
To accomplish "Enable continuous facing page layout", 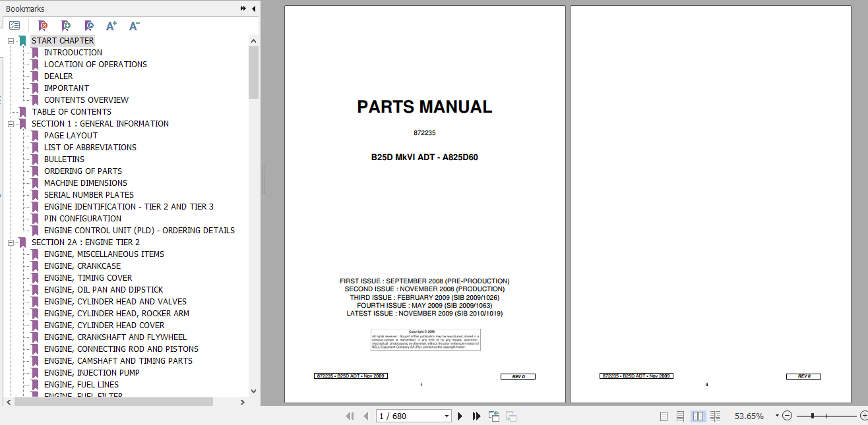I will tap(715, 416).
